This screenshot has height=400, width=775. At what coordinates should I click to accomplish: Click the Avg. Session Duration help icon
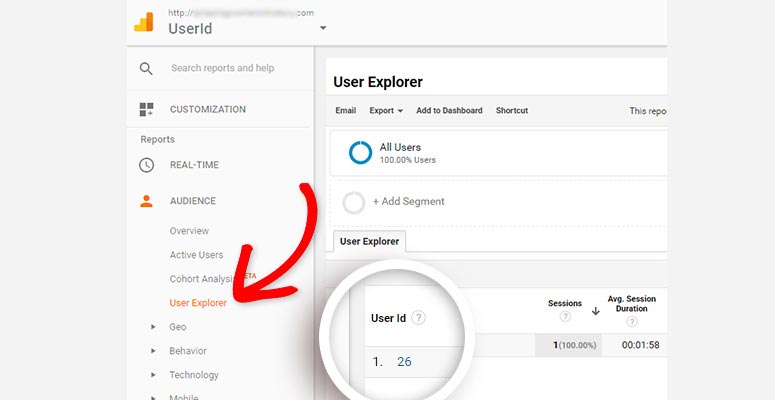[x=632, y=322]
